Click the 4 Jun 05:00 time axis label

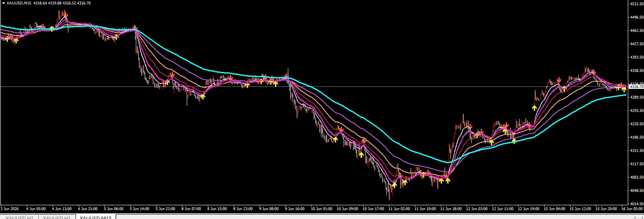pos(36,209)
